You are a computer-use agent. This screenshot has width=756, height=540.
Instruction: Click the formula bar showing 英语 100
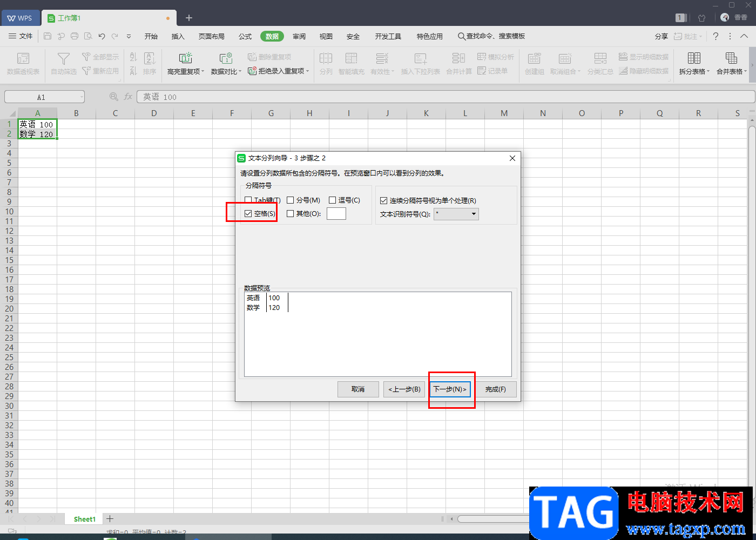click(446, 97)
